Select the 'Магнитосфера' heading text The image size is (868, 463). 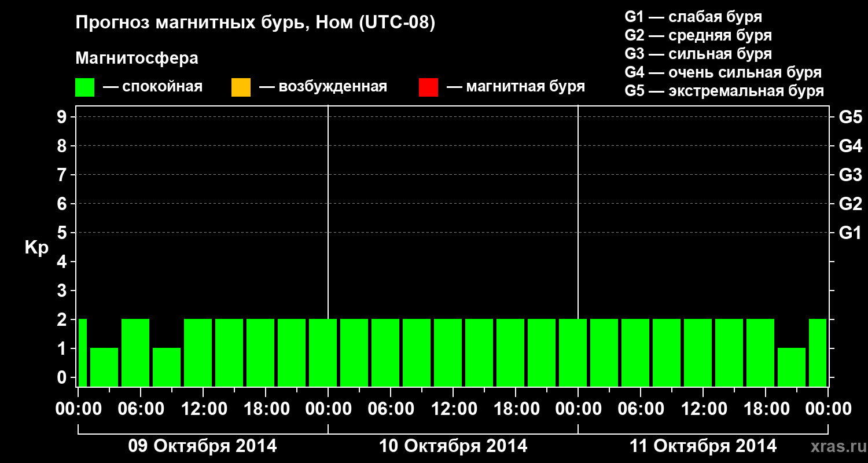tap(137, 58)
